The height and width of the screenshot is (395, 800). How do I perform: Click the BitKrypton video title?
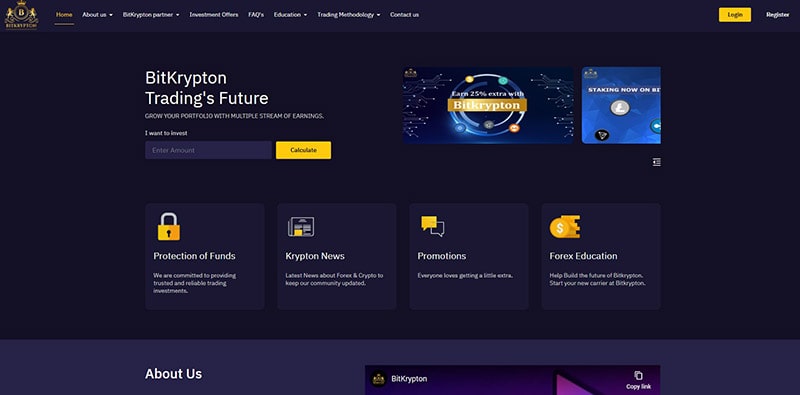point(409,379)
